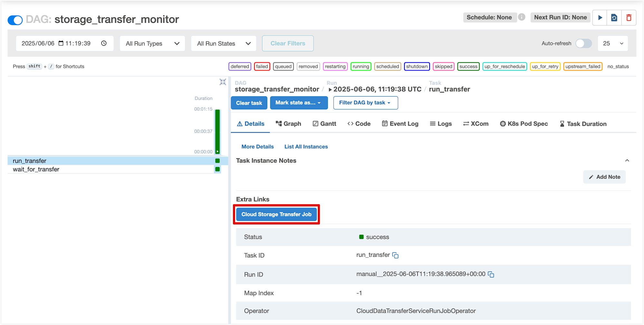Switch to the K8s Pod Spec tab
The image size is (644, 325).
click(x=524, y=124)
